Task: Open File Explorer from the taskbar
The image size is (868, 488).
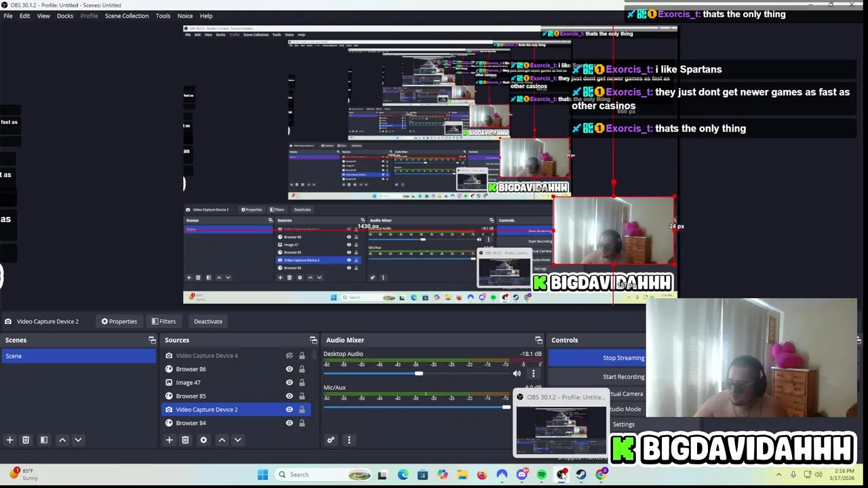Action: click(x=462, y=474)
